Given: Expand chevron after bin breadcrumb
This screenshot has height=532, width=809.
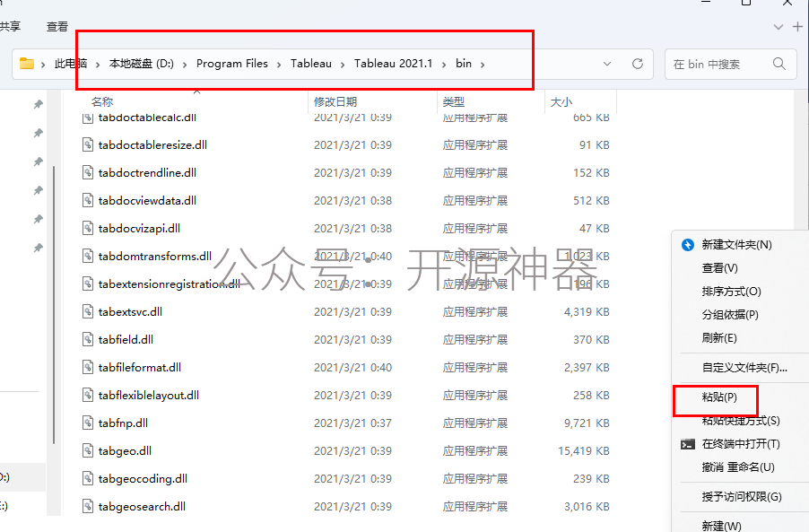Looking at the screenshot, I should point(483,65).
